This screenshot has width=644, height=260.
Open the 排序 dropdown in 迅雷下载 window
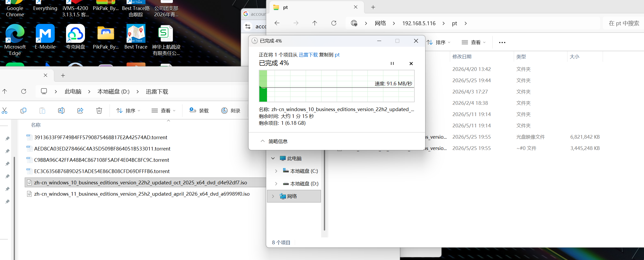pyautogui.click(x=128, y=111)
